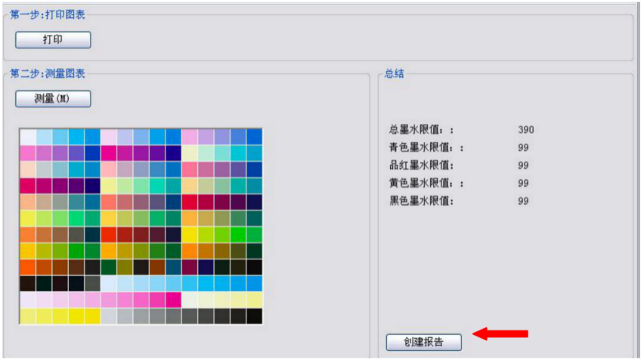Image resolution: width=644 pixels, height=363 pixels.
Task: Click the 第二步:测量图表 group title
Action: tap(47, 73)
